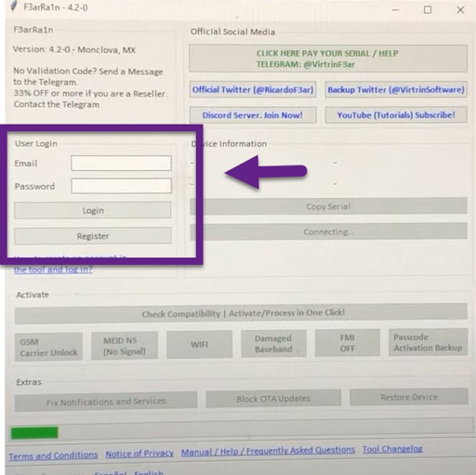Click Fix Notifications and Services

(x=106, y=402)
